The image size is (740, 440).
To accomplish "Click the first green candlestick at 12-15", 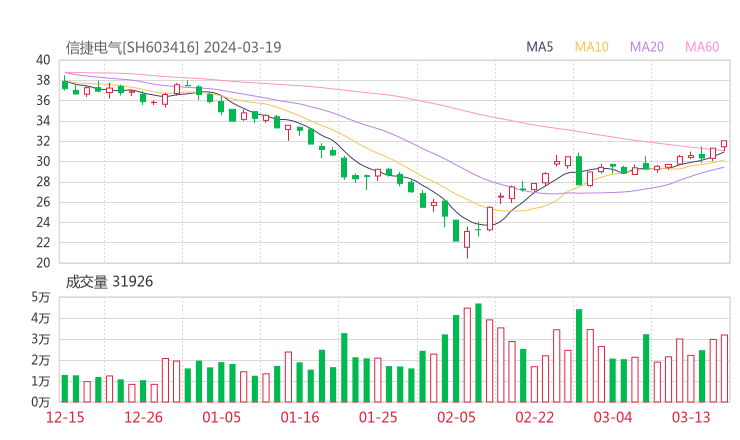I will pos(65,84).
